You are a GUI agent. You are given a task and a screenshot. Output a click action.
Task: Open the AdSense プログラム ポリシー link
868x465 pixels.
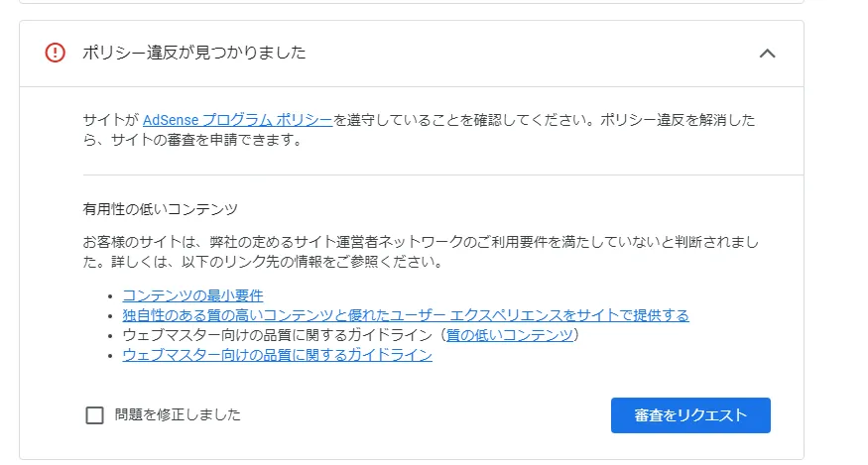[x=237, y=120]
